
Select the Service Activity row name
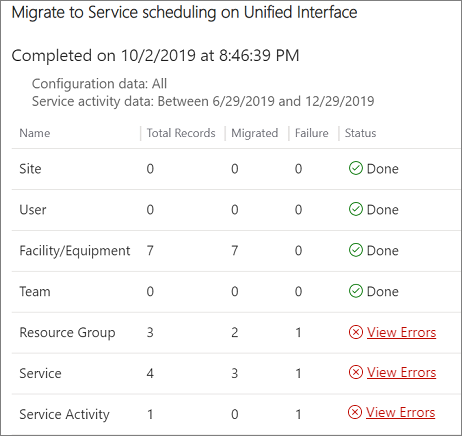(64, 414)
